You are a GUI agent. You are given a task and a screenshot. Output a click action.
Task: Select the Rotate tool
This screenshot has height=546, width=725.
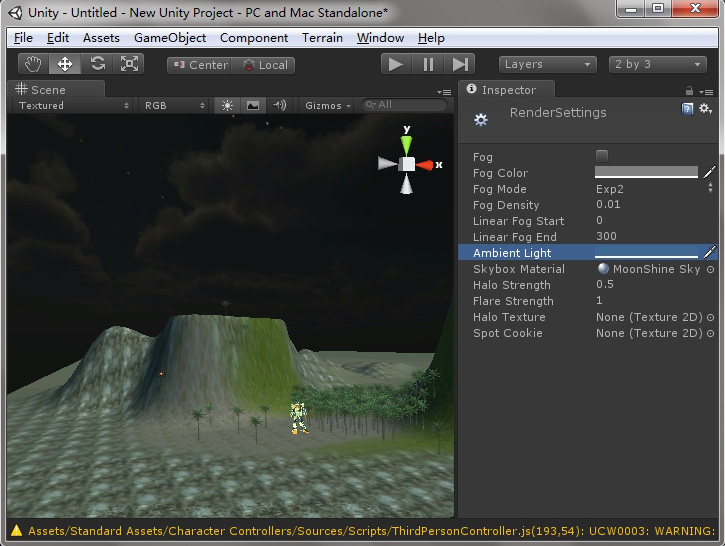[97, 64]
